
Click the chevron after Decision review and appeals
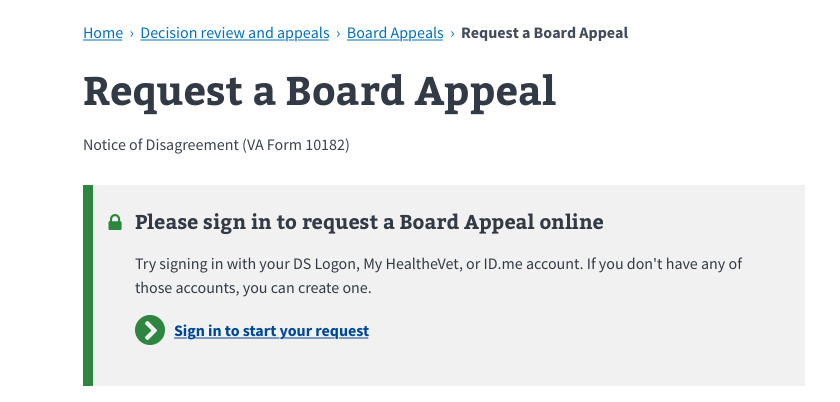[x=338, y=34]
